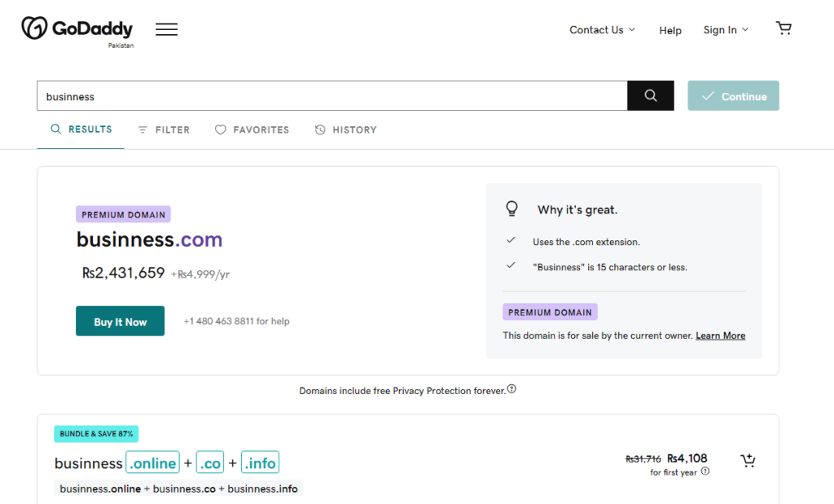Click 'Uses the .com extension.' text
Image resolution: width=834 pixels, height=504 pixels.
586,242
